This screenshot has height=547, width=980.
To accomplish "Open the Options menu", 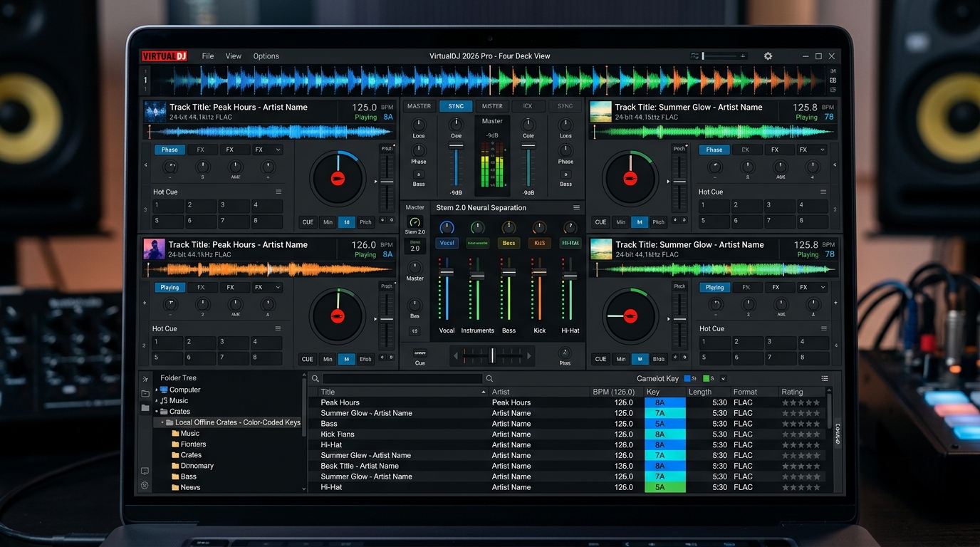I will click(266, 56).
